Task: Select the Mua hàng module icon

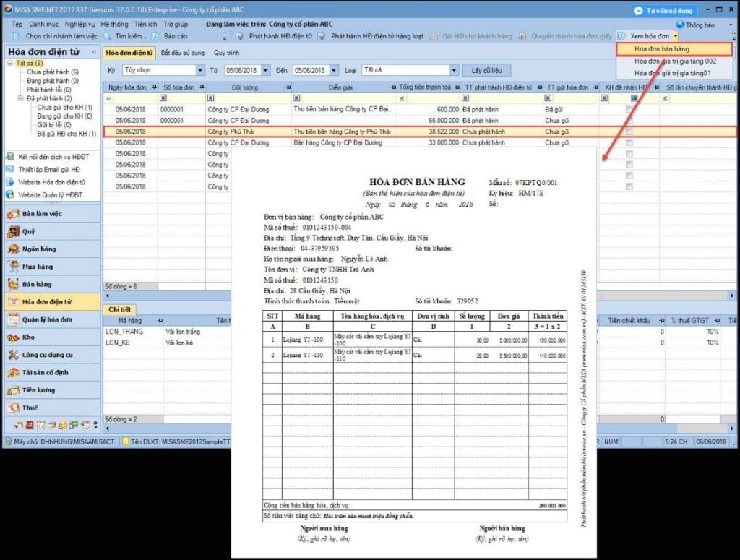Action: (x=13, y=267)
